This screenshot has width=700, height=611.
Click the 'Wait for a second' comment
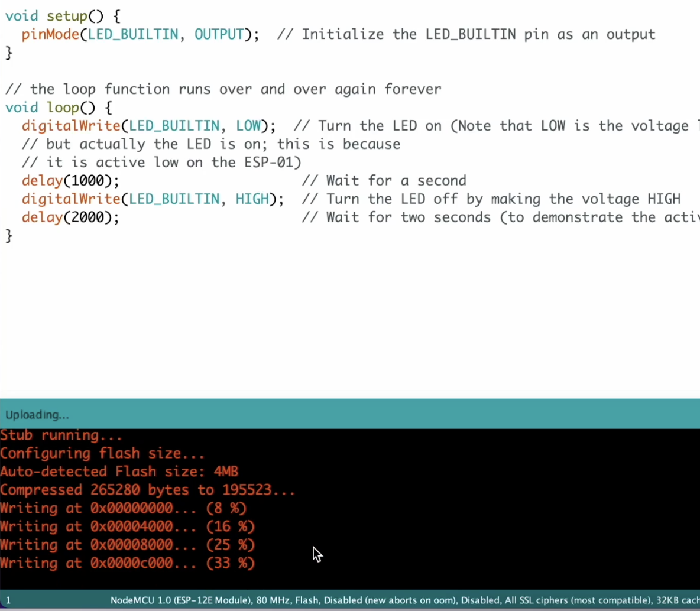pyautogui.click(x=384, y=181)
